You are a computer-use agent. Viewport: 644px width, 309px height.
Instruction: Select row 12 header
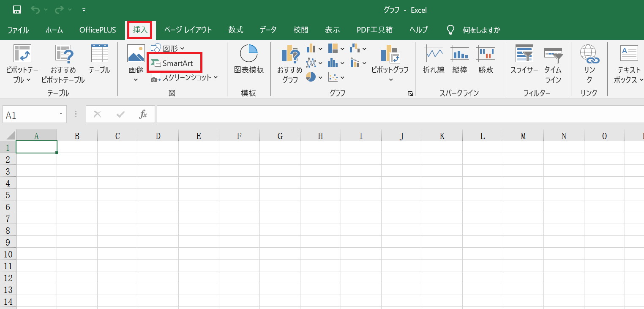pos(8,278)
